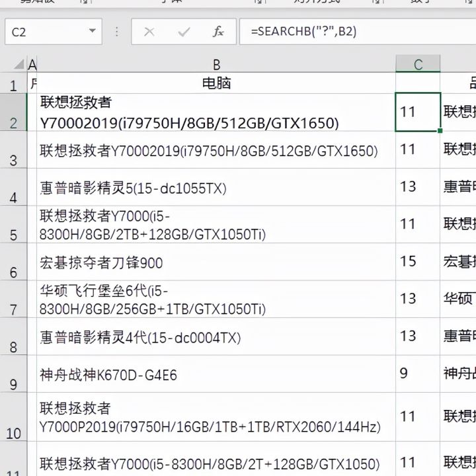The image size is (476, 476).
Task: Select cell D6 beginning 宏碁
Action: 458,262
